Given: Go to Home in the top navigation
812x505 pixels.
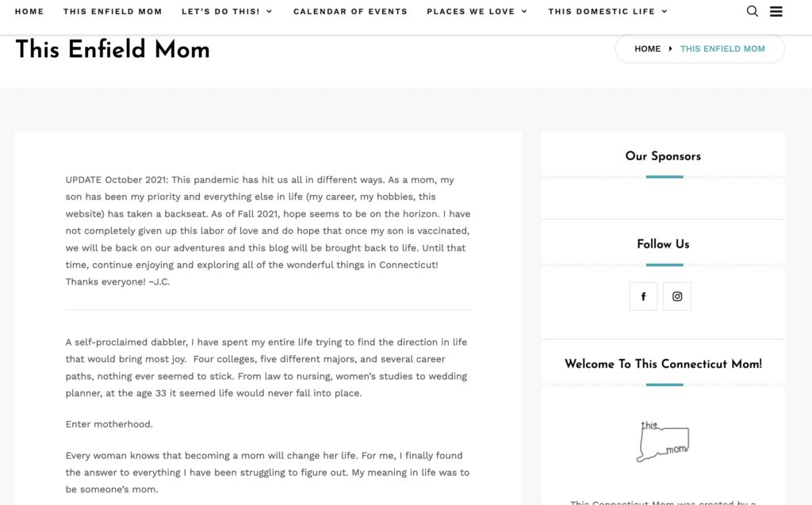Looking at the screenshot, I should tap(29, 12).
